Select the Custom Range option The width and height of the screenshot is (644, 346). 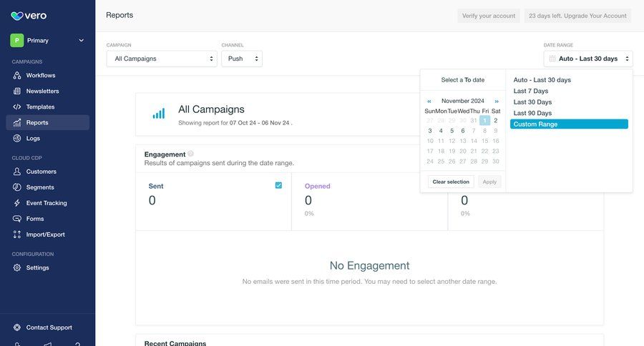point(569,124)
